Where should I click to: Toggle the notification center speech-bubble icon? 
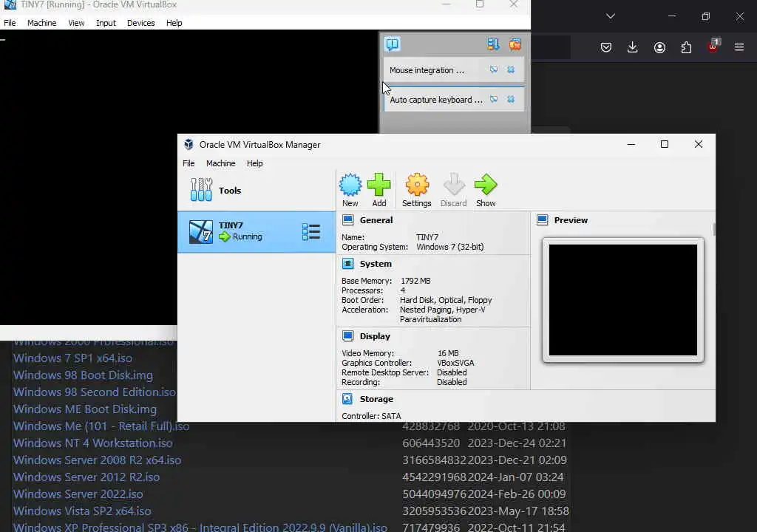pos(393,44)
